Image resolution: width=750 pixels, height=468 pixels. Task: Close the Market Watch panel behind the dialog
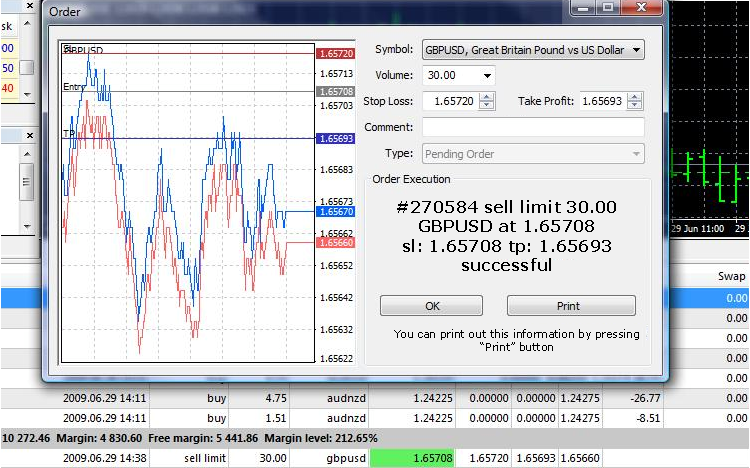pyautogui.click(x=30, y=6)
